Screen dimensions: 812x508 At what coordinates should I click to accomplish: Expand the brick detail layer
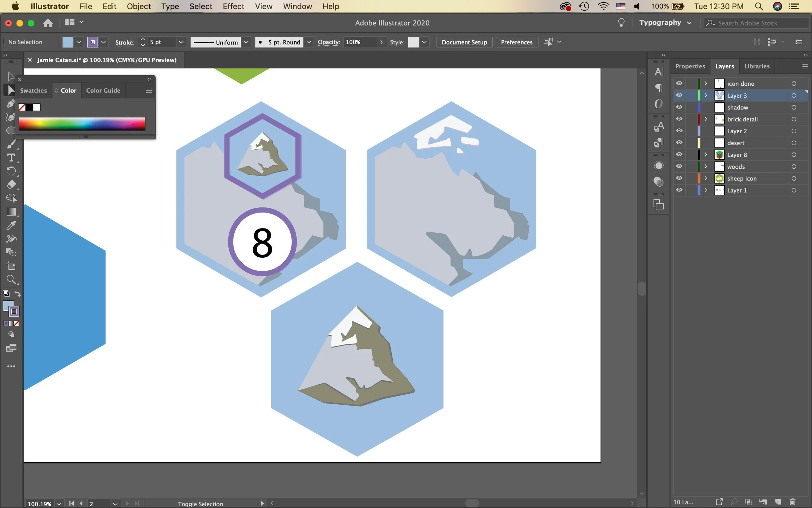pos(705,119)
